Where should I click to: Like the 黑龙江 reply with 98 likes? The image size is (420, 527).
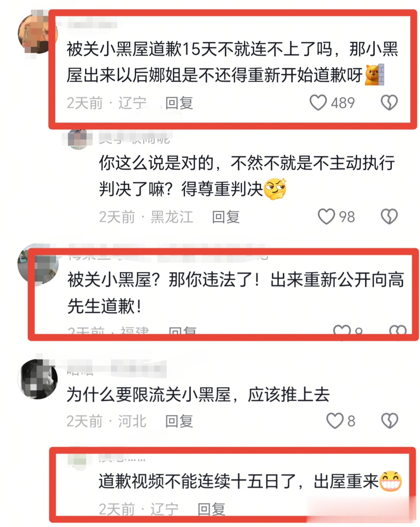[x=326, y=216]
